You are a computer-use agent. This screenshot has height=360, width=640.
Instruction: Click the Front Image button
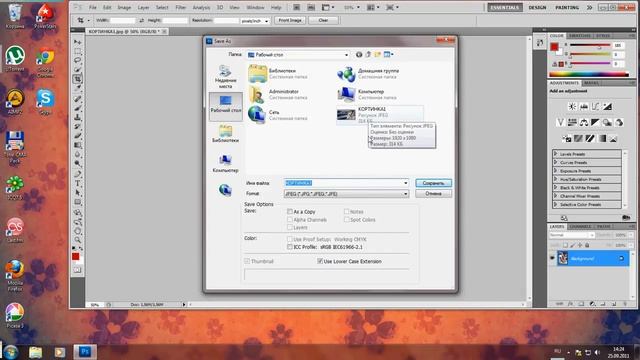point(290,20)
